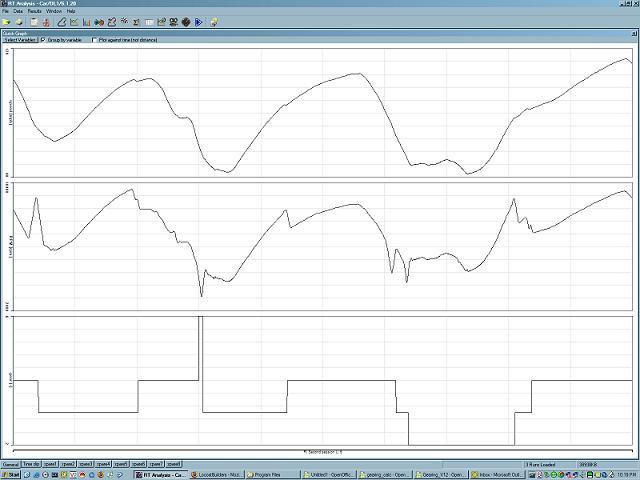Open the File menu

(x=6, y=11)
